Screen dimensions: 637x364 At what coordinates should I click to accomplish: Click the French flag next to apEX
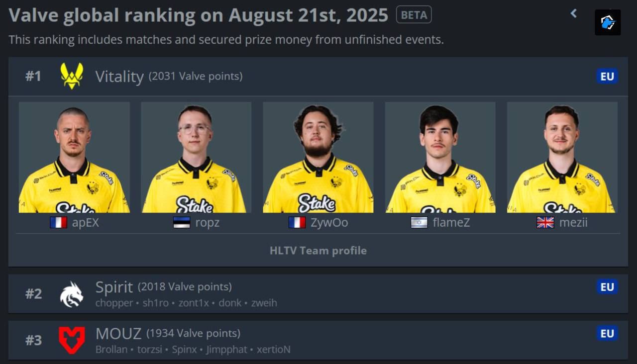click(58, 222)
